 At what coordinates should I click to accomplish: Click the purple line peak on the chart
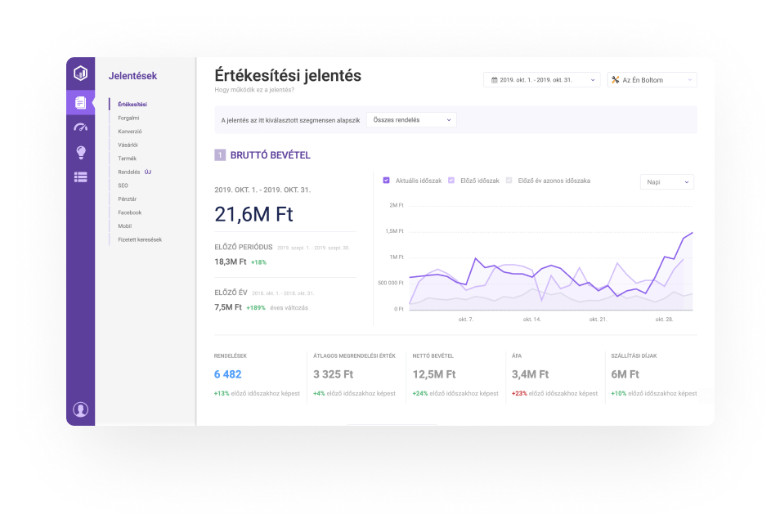click(693, 233)
